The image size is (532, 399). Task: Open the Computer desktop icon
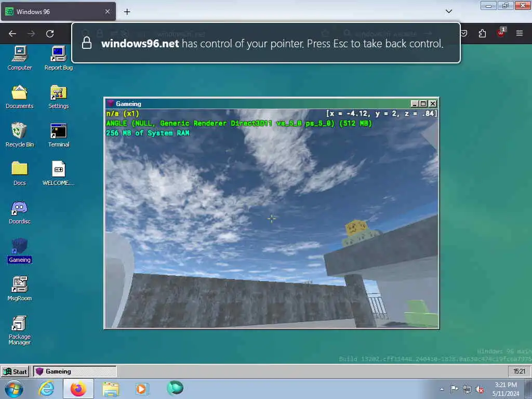click(x=20, y=58)
